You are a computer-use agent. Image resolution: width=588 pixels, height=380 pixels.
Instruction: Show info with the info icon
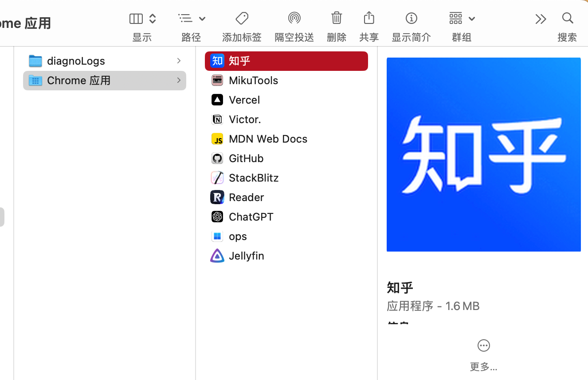click(x=411, y=18)
